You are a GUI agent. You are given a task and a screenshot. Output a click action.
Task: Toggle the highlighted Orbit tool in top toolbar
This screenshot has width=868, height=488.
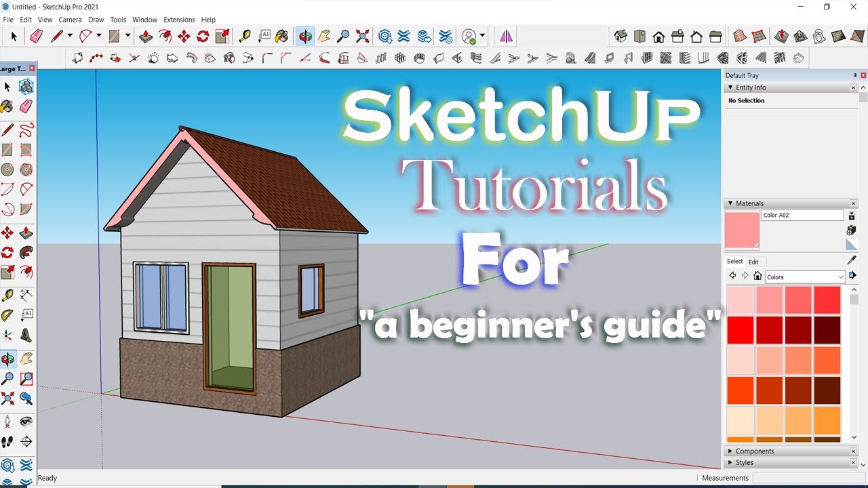(305, 37)
